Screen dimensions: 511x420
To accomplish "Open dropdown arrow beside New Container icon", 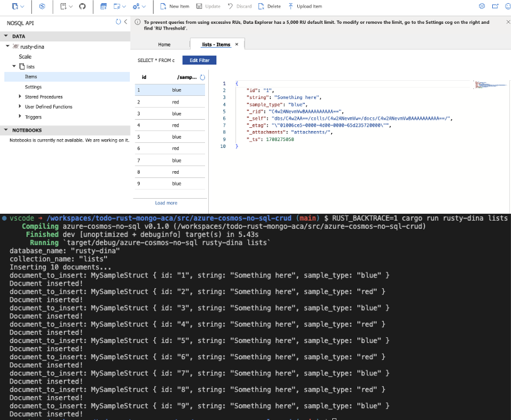I will pyautogui.click(x=22, y=6).
